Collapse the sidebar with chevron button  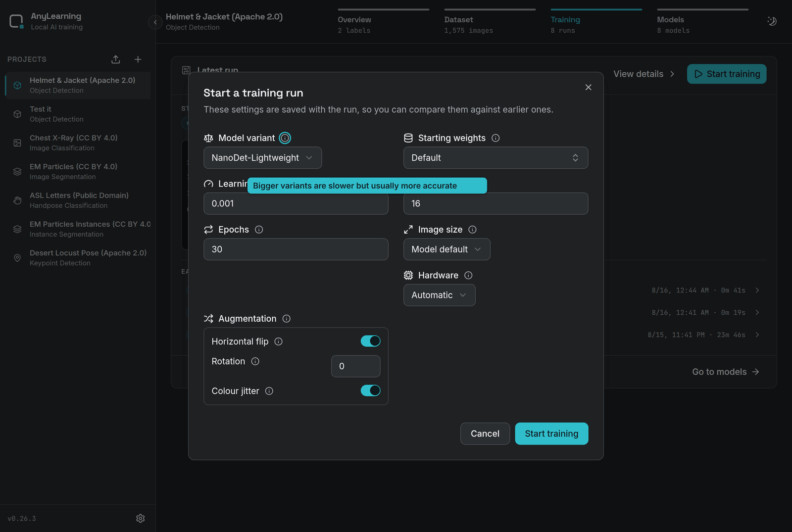click(x=155, y=22)
